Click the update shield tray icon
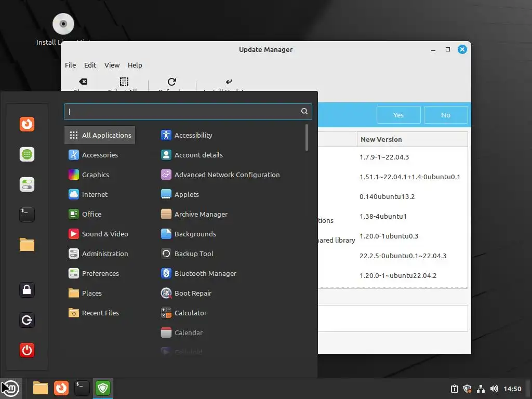 (467, 389)
